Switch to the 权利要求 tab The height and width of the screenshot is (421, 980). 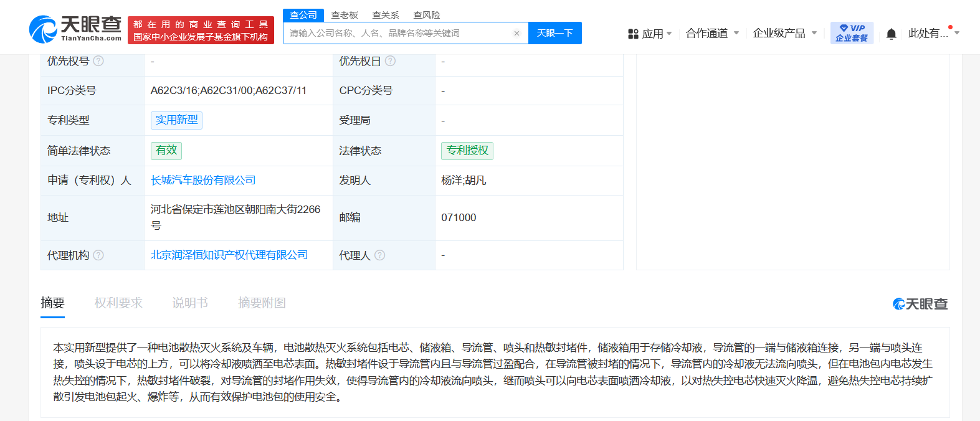click(118, 303)
